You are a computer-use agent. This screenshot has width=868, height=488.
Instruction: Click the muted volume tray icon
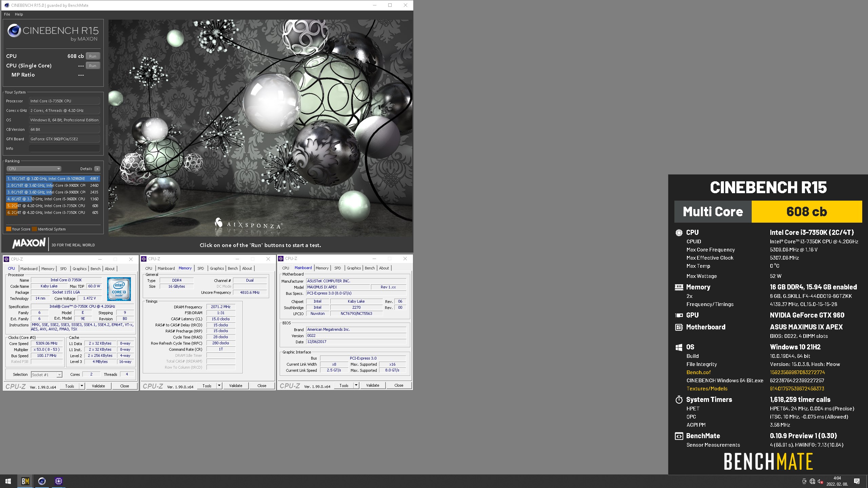tap(821, 481)
